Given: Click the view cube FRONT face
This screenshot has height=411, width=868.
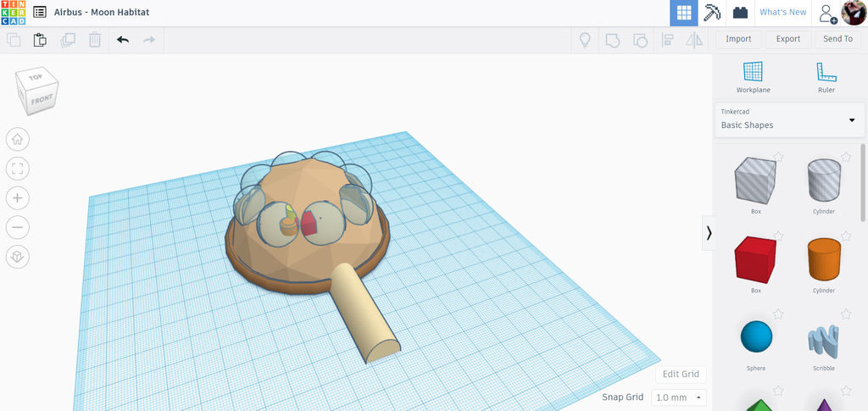Looking at the screenshot, I should pyautogui.click(x=42, y=100).
